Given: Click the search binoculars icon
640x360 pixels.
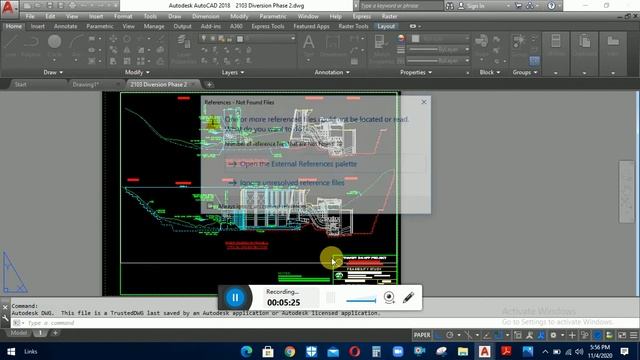Looking at the screenshot, I should coord(449,6).
